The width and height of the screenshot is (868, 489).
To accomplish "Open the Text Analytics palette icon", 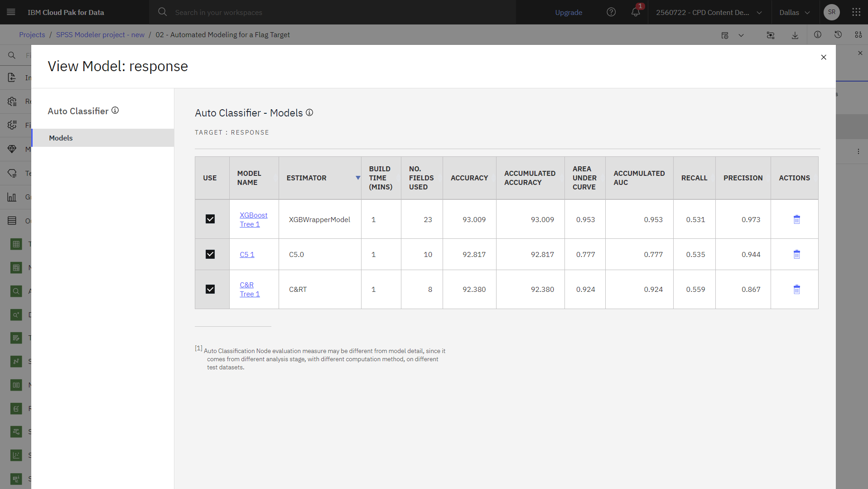I will (x=12, y=173).
